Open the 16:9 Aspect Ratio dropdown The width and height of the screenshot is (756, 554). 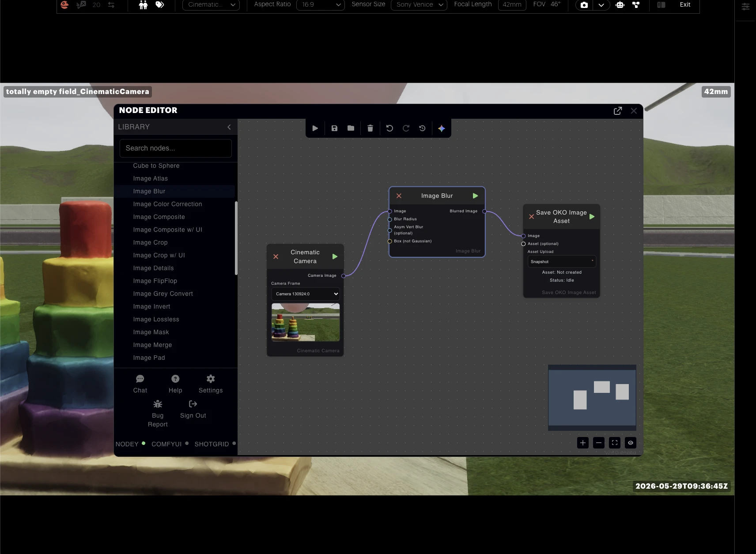tap(321, 5)
